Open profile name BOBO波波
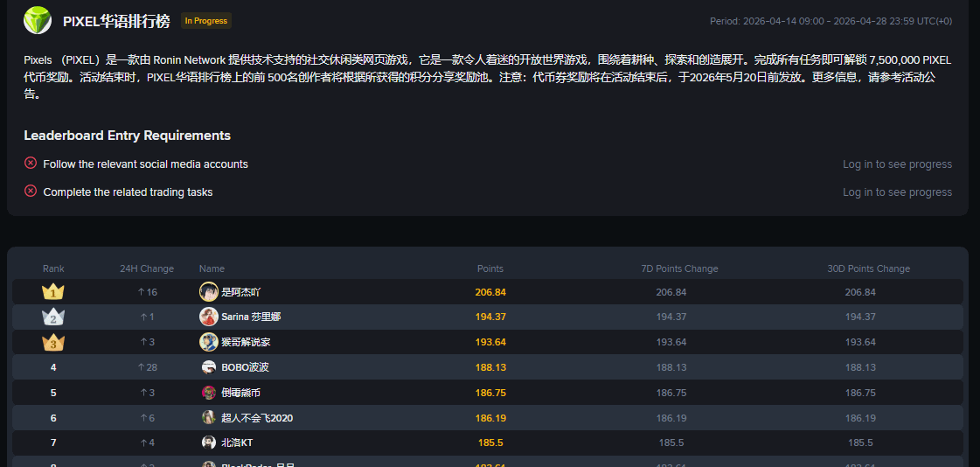This screenshot has height=467, width=980. pyautogui.click(x=245, y=367)
